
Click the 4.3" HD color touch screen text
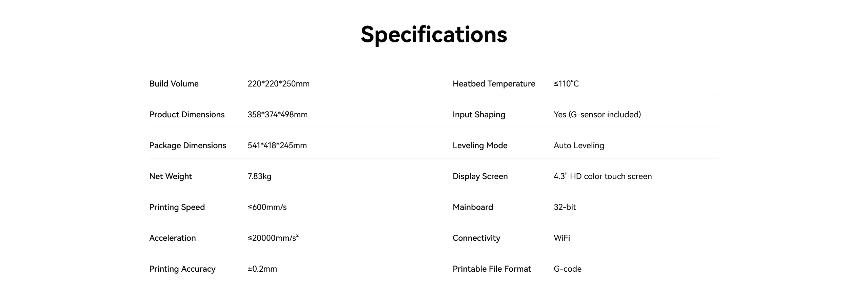click(x=603, y=176)
